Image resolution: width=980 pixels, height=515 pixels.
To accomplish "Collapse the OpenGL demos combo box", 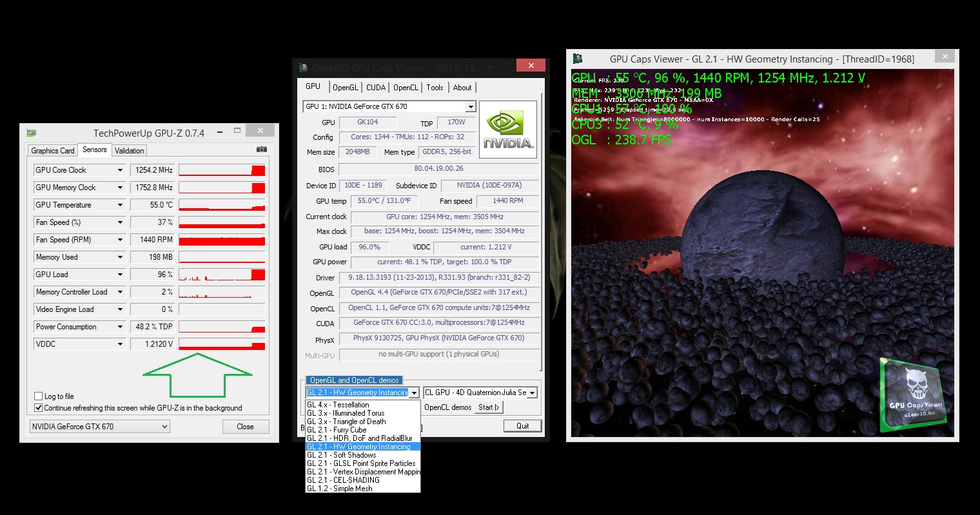I will pos(415,393).
